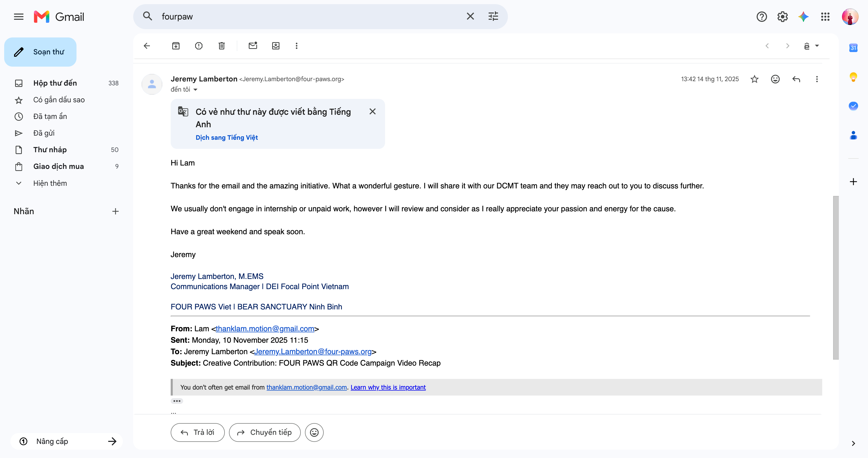Click the Chuyển tiếp forward button

pyautogui.click(x=265, y=432)
